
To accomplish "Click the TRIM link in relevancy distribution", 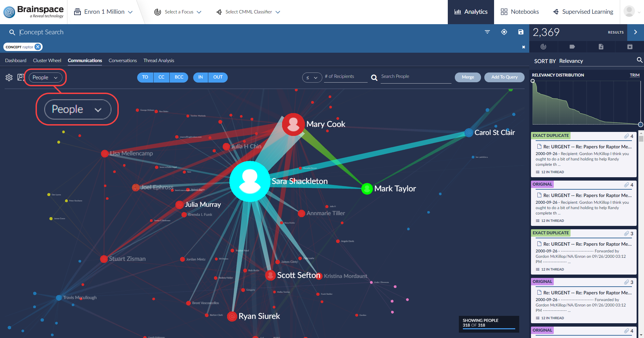I will pyautogui.click(x=635, y=75).
